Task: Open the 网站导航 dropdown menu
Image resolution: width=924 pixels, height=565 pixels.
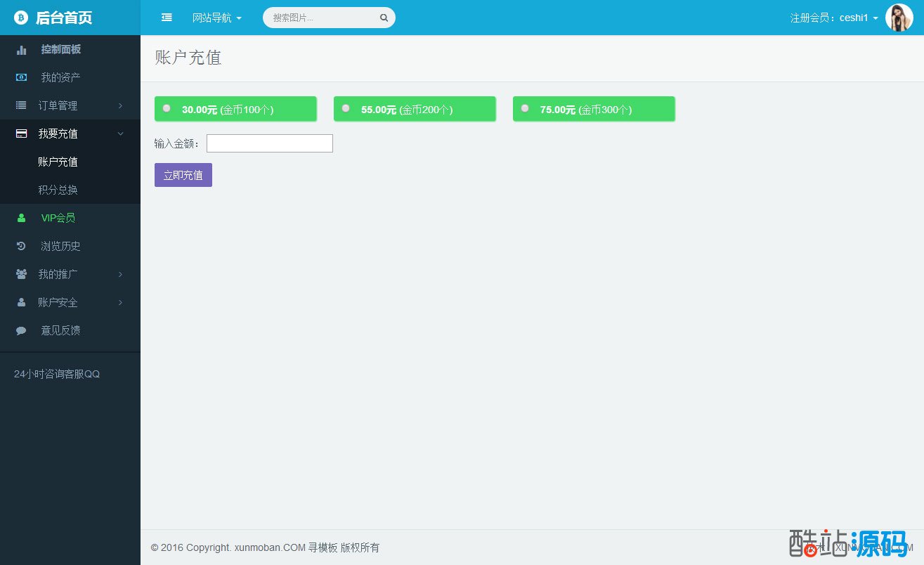Action: click(x=216, y=18)
